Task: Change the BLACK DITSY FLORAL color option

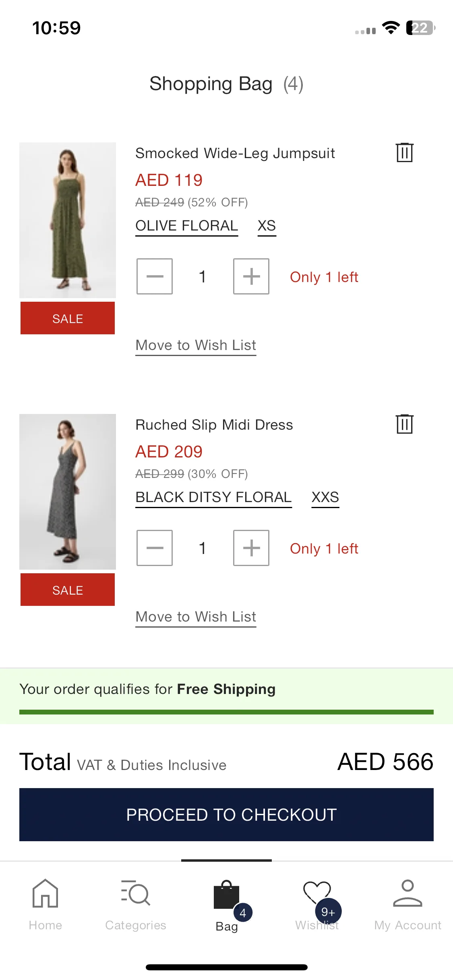Action: point(213,498)
